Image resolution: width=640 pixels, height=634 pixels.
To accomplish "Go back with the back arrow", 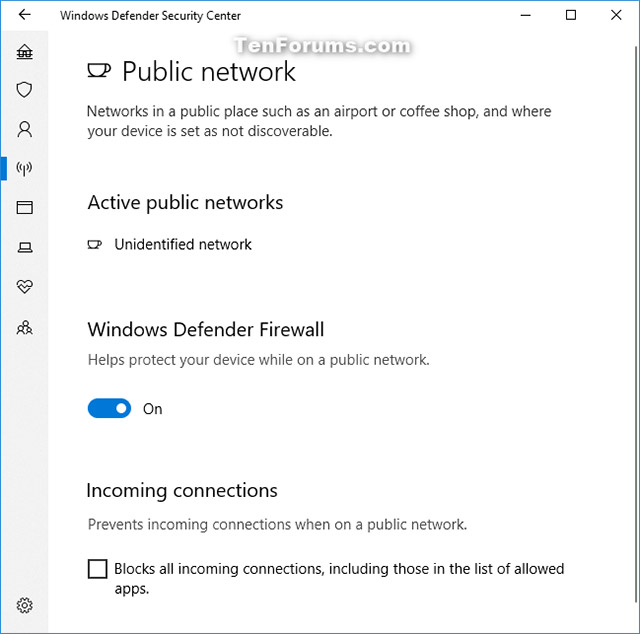I will click(24, 15).
